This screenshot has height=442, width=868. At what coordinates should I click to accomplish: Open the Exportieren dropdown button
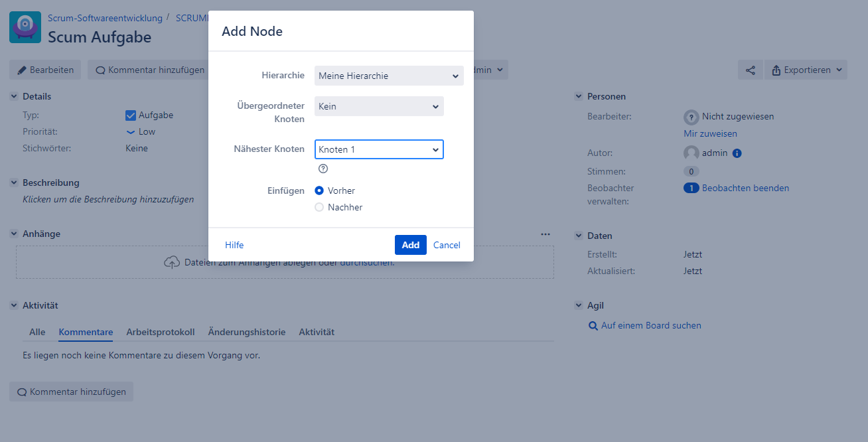806,70
